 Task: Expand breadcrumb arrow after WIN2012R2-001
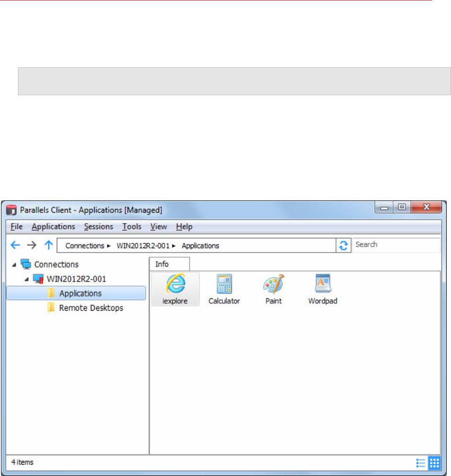tap(174, 246)
